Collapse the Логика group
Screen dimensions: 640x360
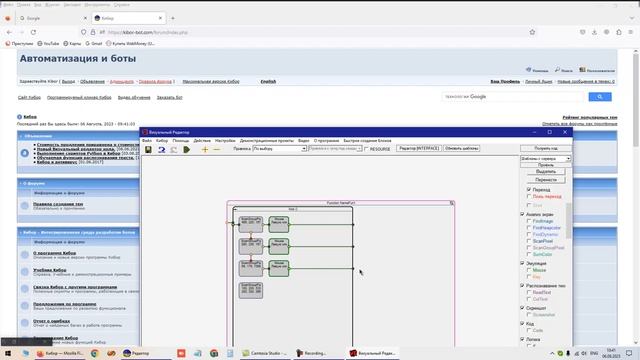pos(522,339)
